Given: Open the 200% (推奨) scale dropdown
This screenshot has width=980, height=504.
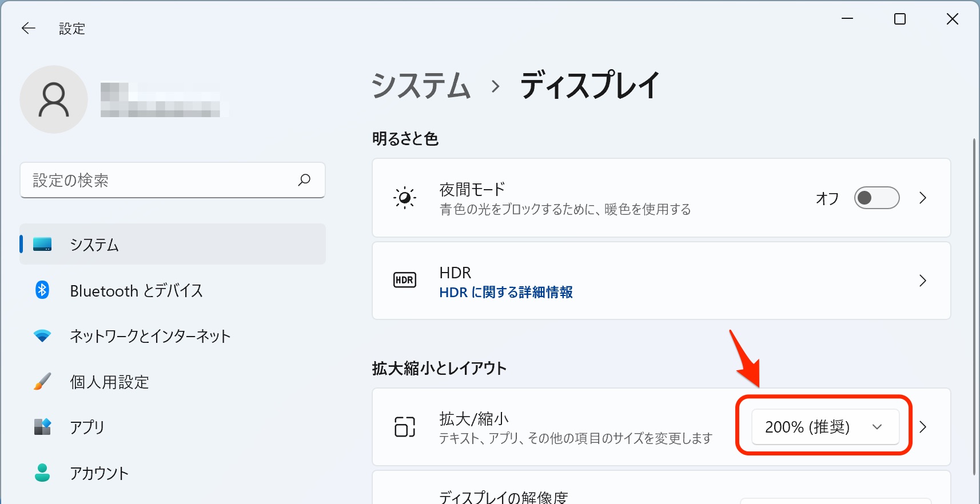Looking at the screenshot, I should point(825,427).
